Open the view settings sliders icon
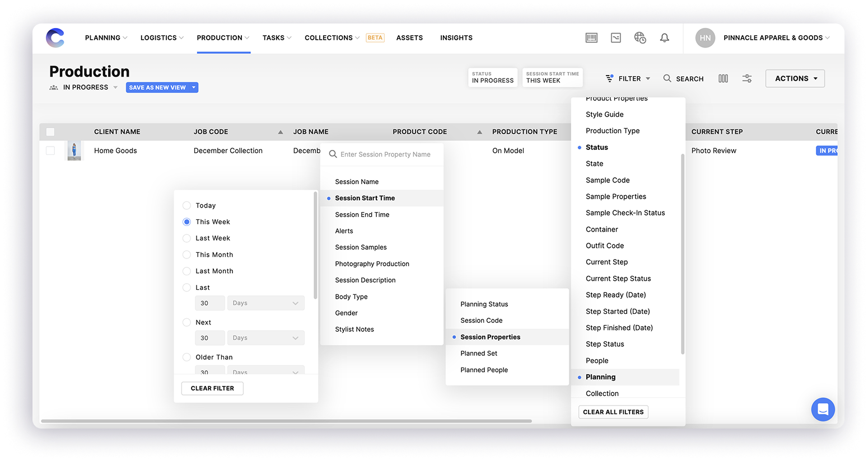 click(x=747, y=78)
